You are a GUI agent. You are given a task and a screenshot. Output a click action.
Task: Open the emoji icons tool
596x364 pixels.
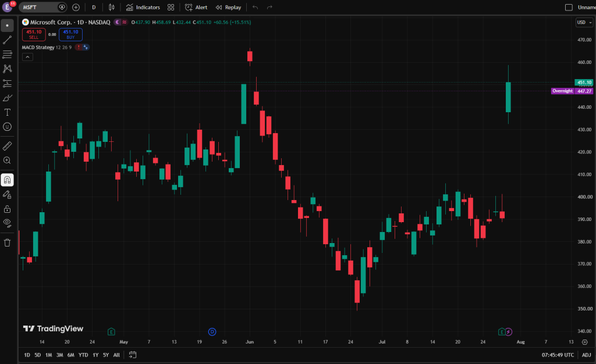[7, 127]
